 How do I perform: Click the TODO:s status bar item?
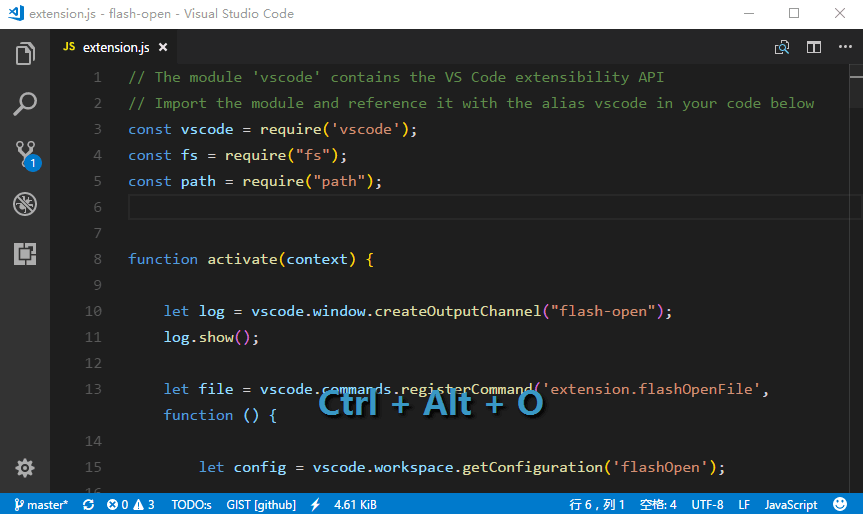point(191,505)
